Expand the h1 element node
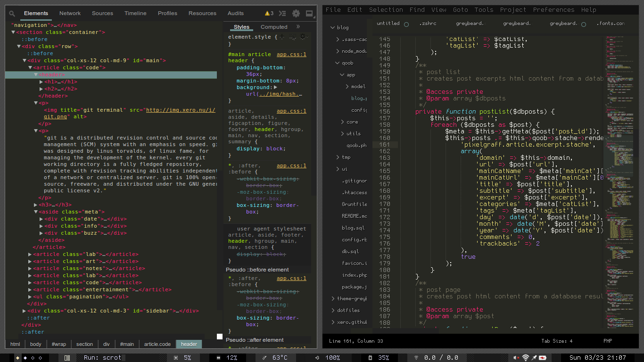 click(41, 82)
